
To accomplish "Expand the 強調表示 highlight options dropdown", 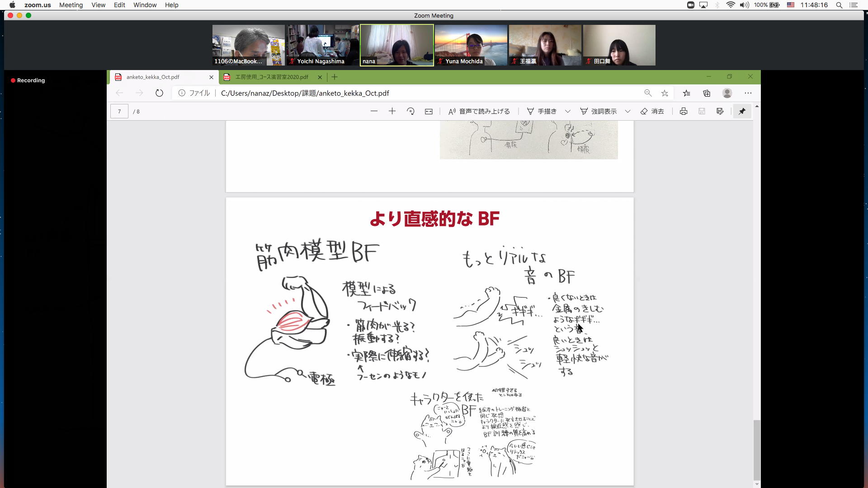I will click(627, 111).
